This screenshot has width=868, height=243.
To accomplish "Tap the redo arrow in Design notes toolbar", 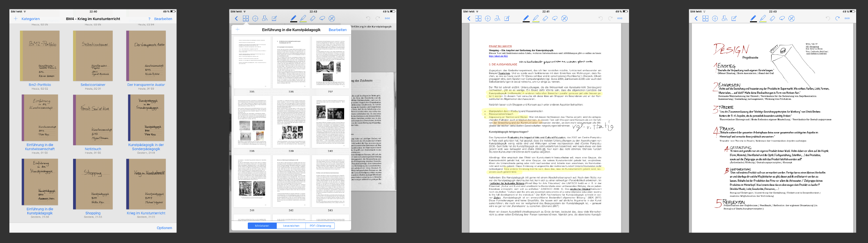I will (837, 18).
